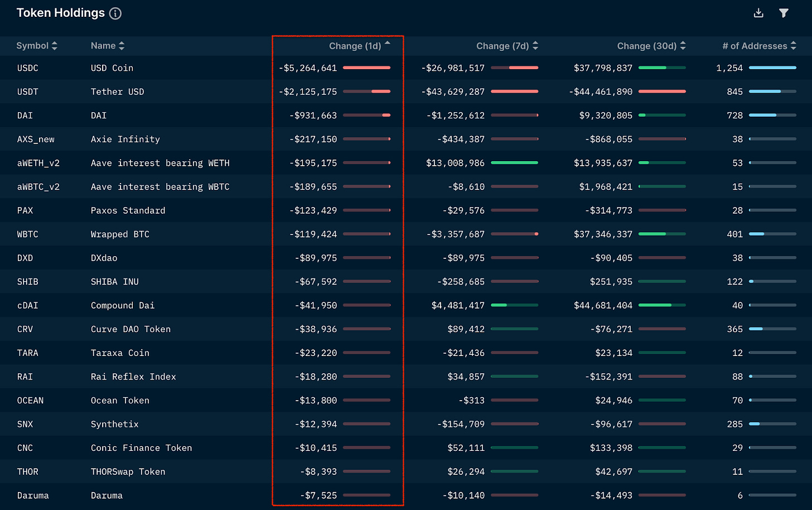Click the CRV symbol cell
The width and height of the screenshot is (812, 510).
(25, 329)
